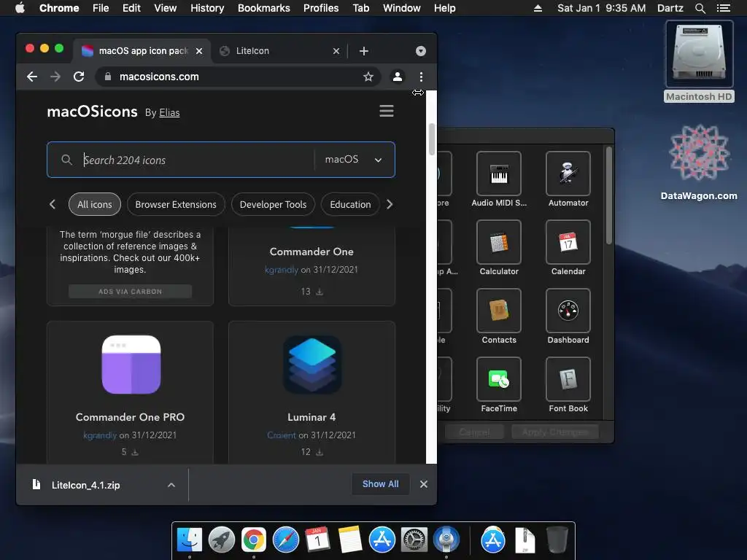Open Notification Center list icon
The width and height of the screenshot is (747, 560).
(724, 8)
